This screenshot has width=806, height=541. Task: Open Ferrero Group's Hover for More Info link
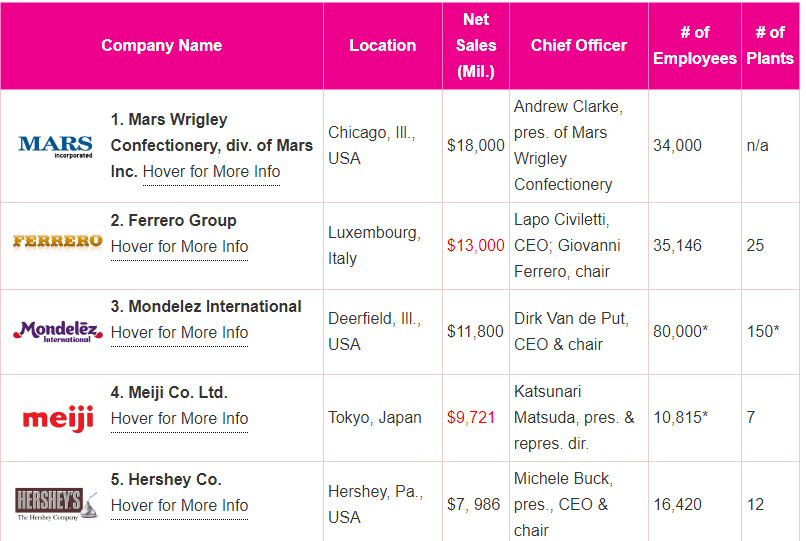click(x=179, y=247)
